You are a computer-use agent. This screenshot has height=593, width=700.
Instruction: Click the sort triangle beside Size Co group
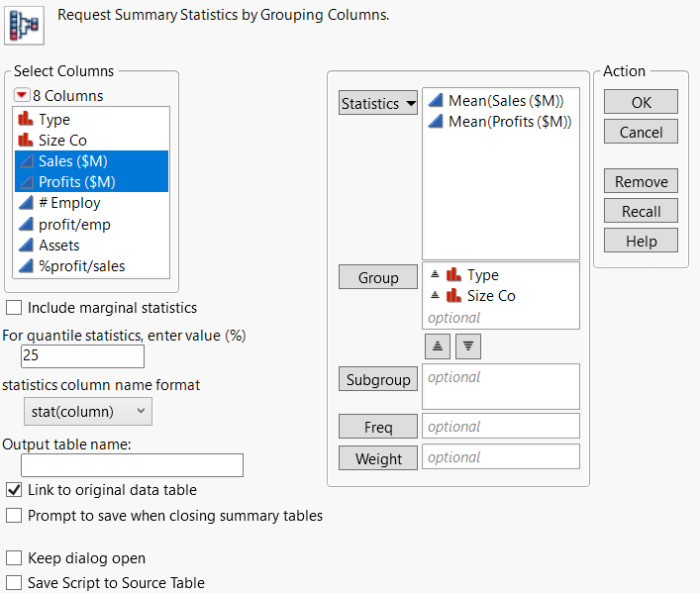435,295
